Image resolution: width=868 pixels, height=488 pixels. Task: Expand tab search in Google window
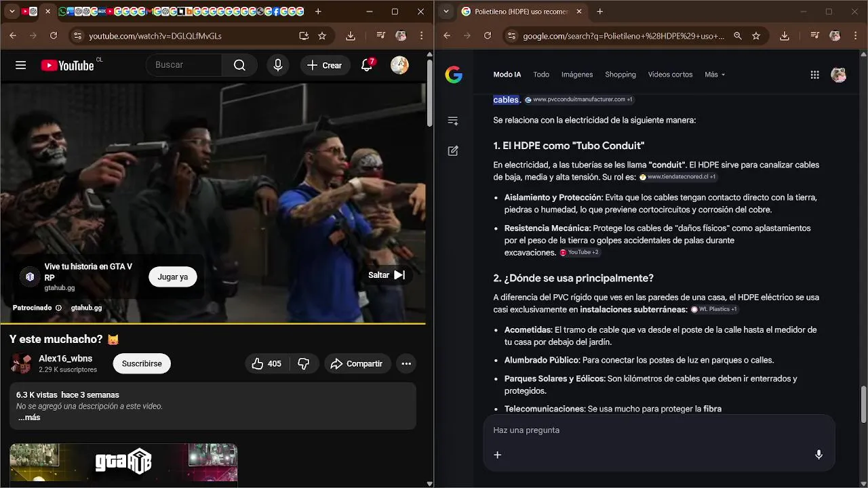[x=446, y=12]
